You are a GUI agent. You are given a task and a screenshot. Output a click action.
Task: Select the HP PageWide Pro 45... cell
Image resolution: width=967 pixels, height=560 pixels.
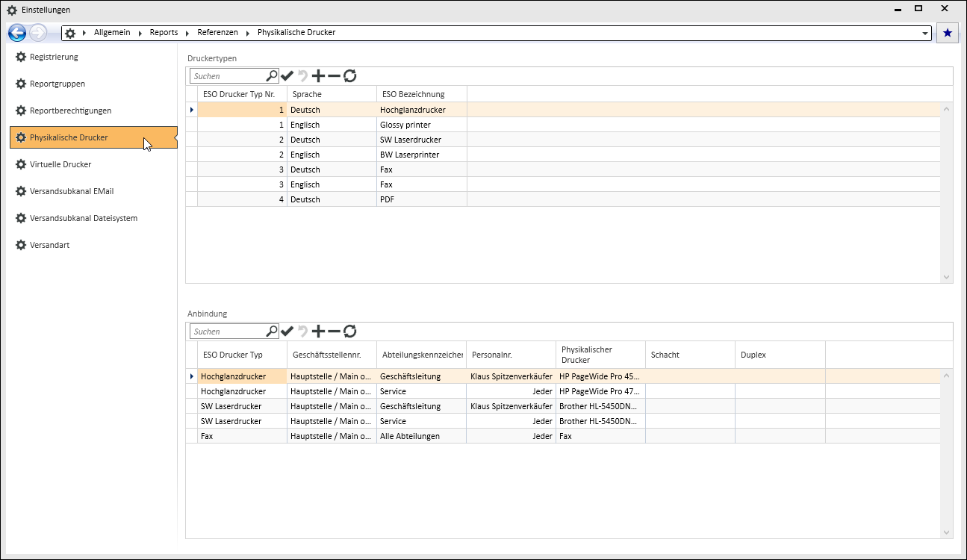coord(600,376)
